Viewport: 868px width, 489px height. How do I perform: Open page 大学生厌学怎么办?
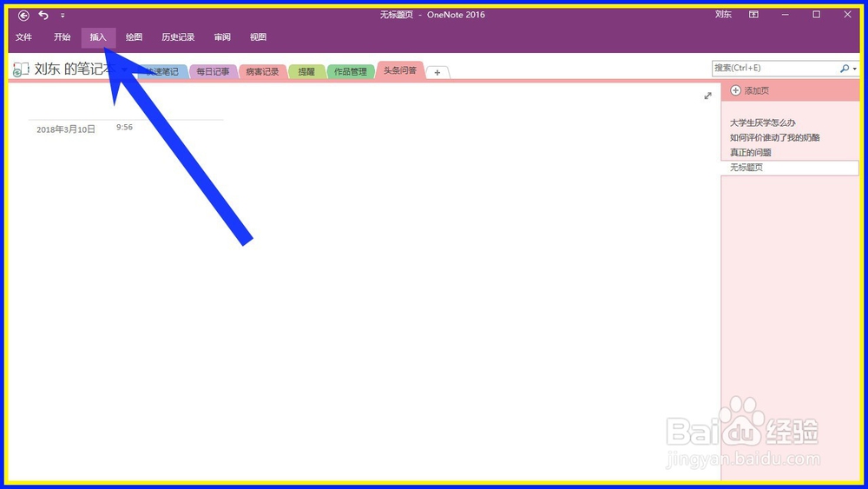point(763,122)
